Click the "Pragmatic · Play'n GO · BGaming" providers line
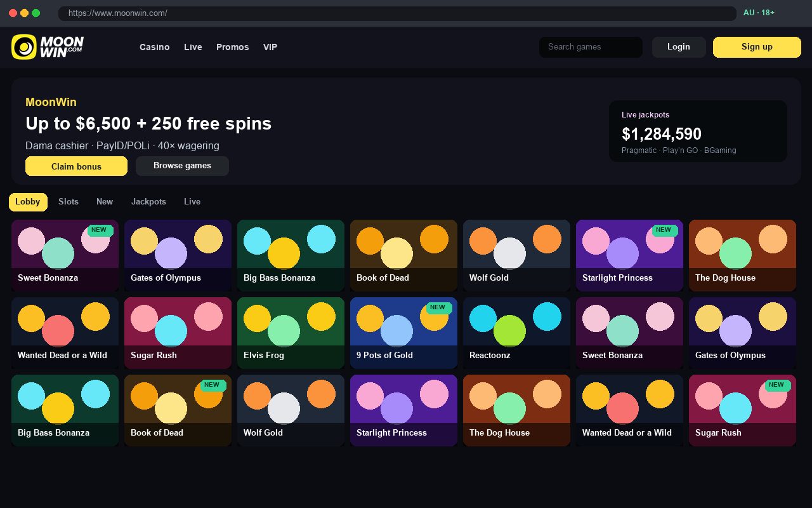812x508 pixels. 679,150
